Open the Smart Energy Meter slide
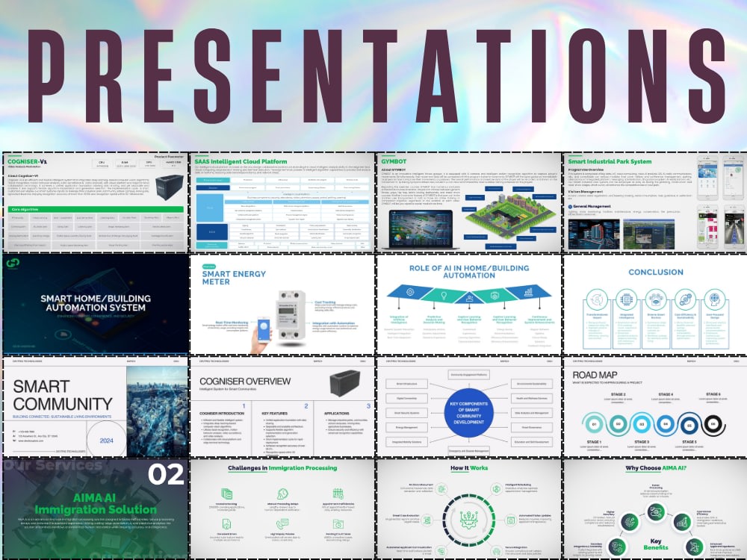 point(282,305)
